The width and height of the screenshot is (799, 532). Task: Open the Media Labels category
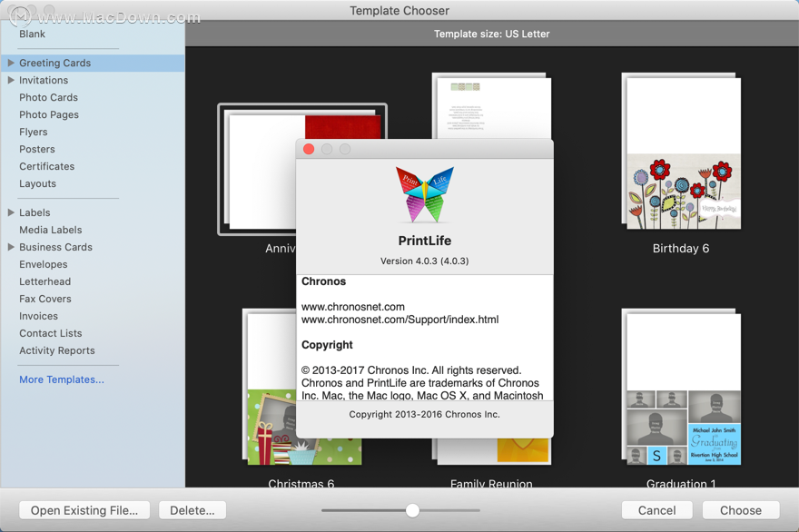click(x=51, y=230)
